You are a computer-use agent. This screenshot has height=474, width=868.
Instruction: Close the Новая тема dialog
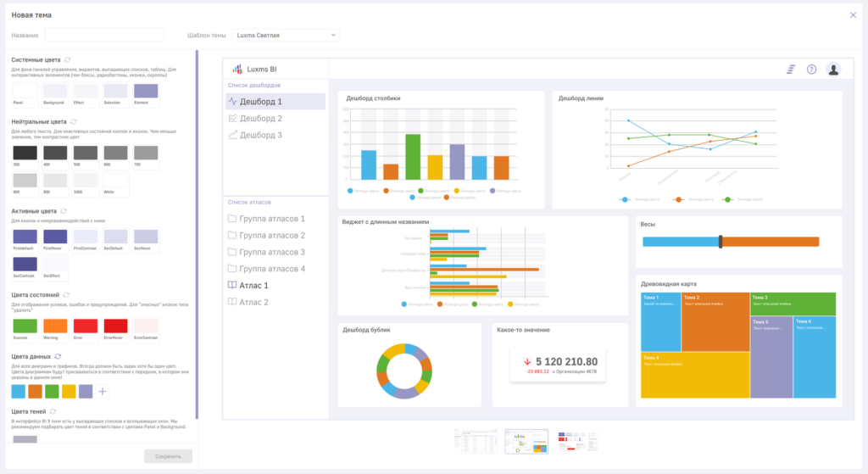[853, 15]
